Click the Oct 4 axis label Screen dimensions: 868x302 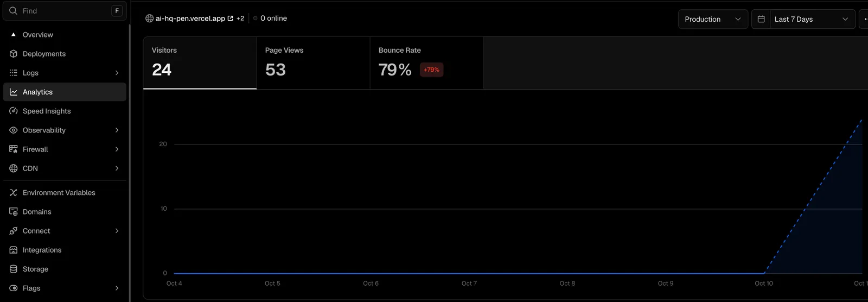click(174, 284)
